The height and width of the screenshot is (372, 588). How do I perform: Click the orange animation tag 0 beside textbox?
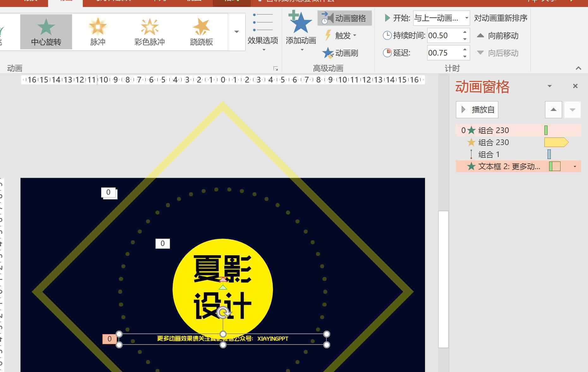tap(109, 339)
